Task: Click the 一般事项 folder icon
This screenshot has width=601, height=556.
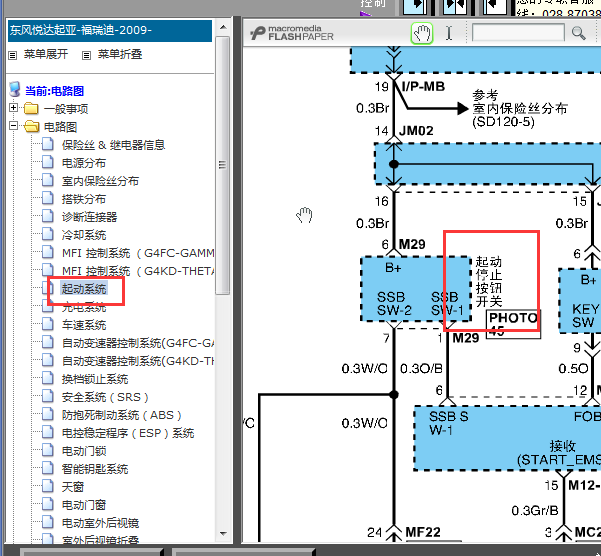Action: [31, 108]
